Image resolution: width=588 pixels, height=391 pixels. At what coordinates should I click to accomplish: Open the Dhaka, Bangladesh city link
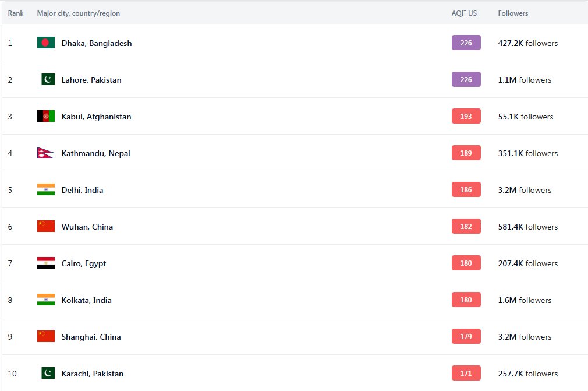pyautogui.click(x=97, y=43)
